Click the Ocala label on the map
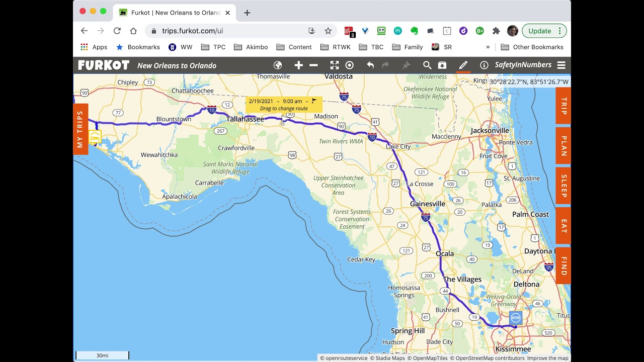Image resolution: width=644 pixels, height=362 pixels. pyautogui.click(x=445, y=253)
